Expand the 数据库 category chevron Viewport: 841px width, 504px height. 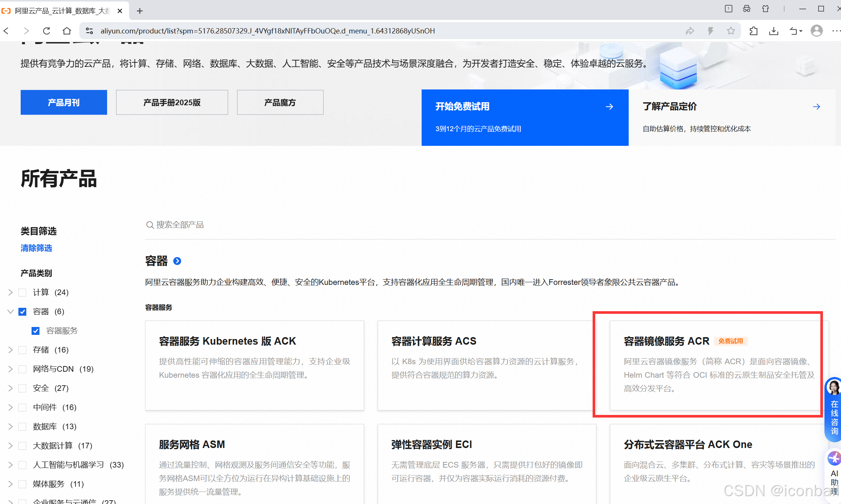11,427
